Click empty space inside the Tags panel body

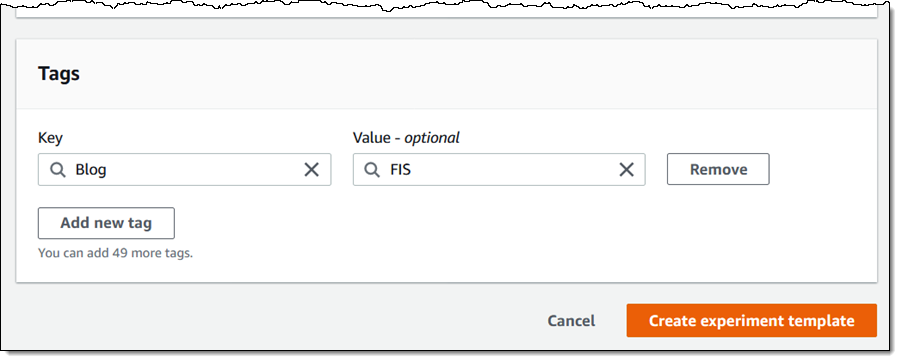tap(517, 241)
